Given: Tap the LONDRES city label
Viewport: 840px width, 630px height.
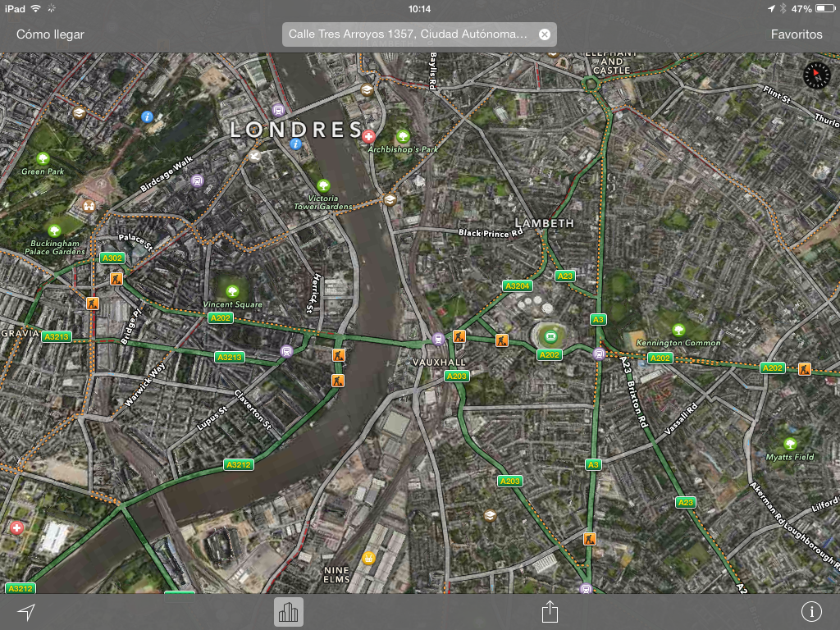Looking at the screenshot, I should pos(296,130).
